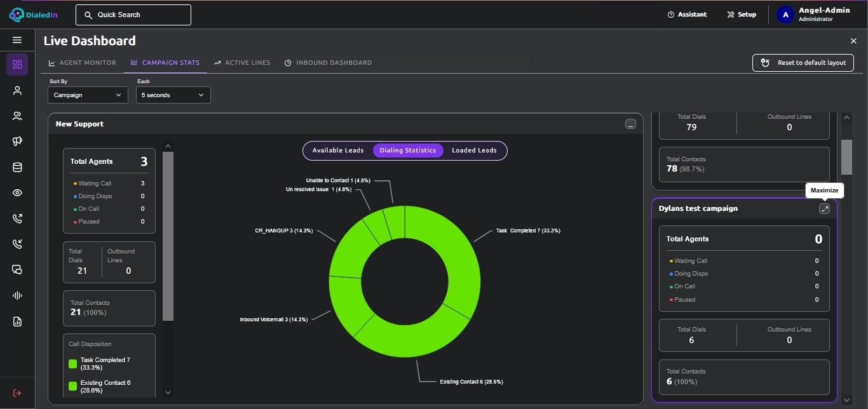The width and height of the screenshot is (868, 409).
Task: Open the dashboard grid icon in sidebar
Action: (17, 64)
